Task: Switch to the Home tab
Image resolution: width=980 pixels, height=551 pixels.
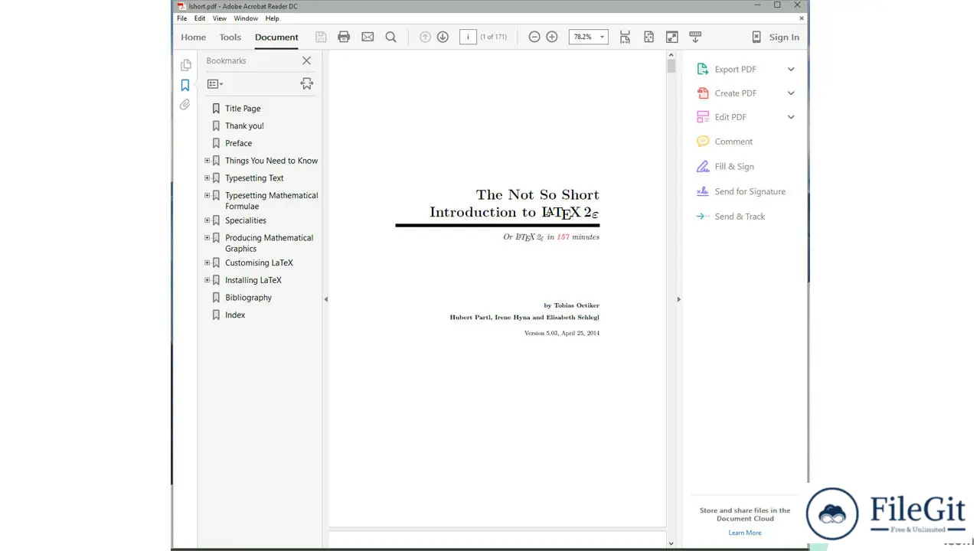Action: 194,37
